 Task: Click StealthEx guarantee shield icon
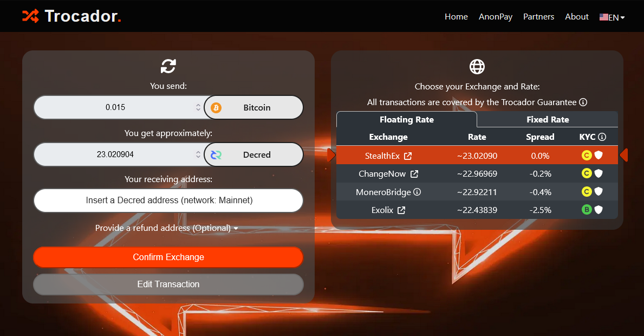tap(599, 156)
